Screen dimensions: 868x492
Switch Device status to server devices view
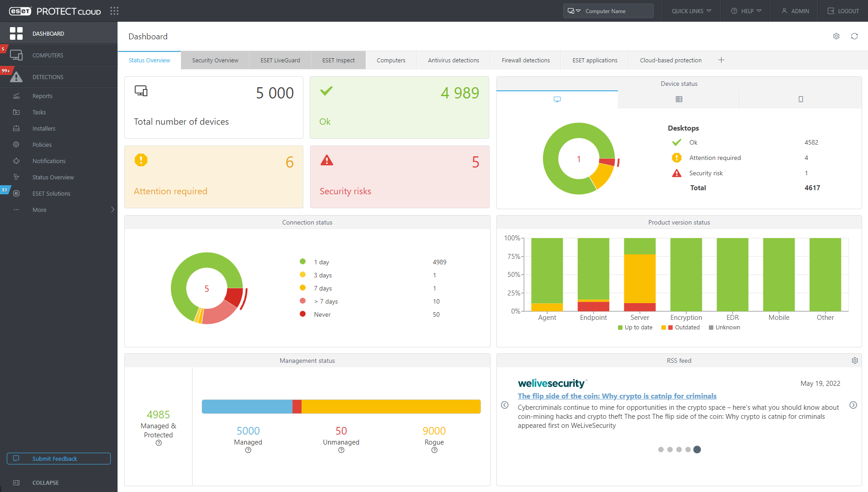[679, 99]
